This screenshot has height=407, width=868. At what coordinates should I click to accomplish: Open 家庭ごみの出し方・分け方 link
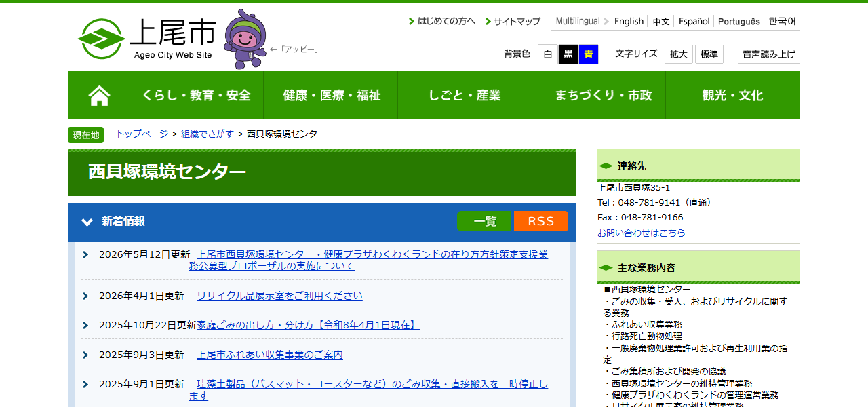click(308, 325)
